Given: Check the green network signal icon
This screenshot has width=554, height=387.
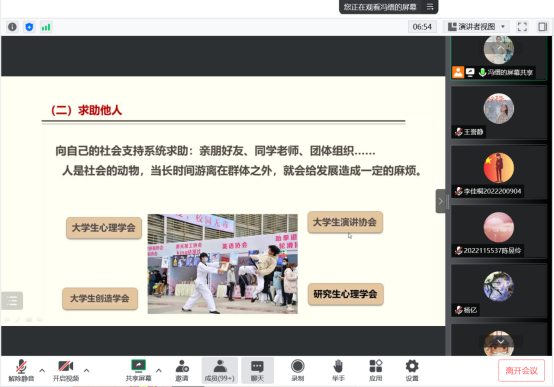Looking at the screenshot, I should [x=46, y=27].
